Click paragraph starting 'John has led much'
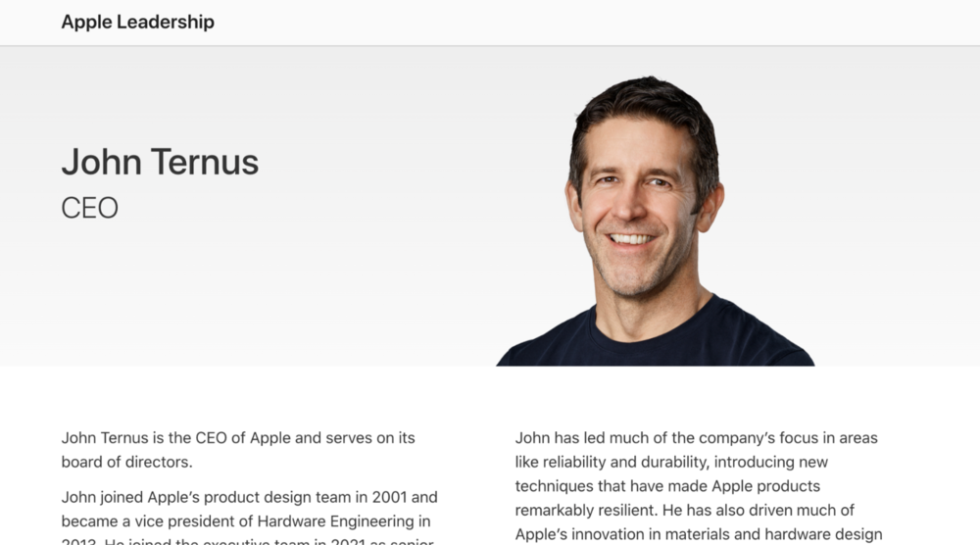Screen dimensions: 980x545 click(x=699, y=486)
